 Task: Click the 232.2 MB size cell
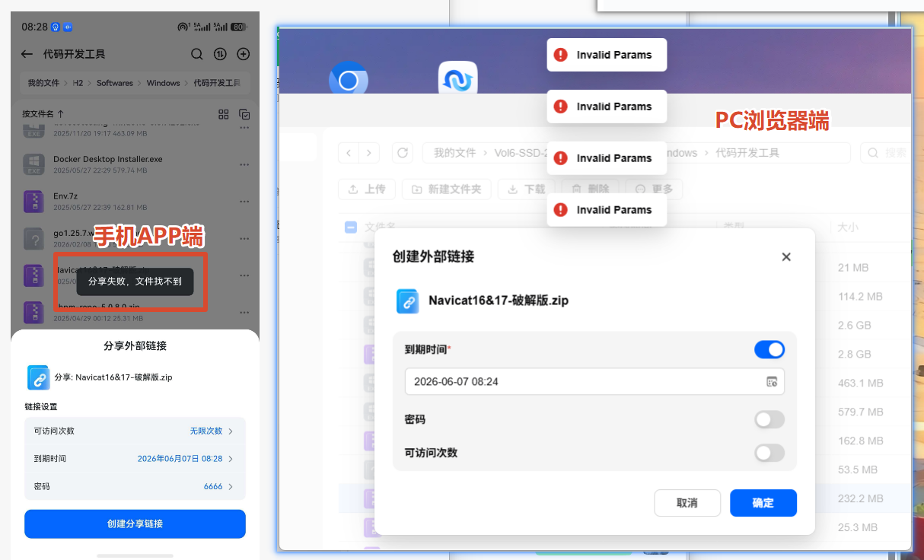tap(861, 498)
